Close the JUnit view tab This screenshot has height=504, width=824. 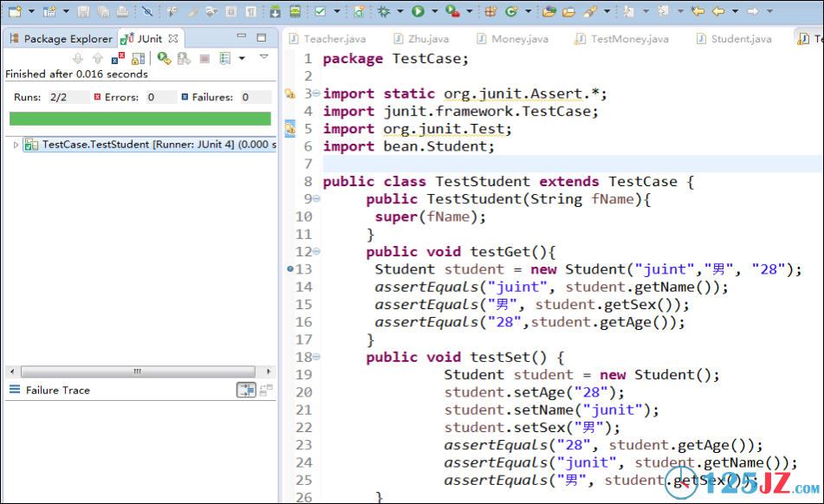(173, 39)
